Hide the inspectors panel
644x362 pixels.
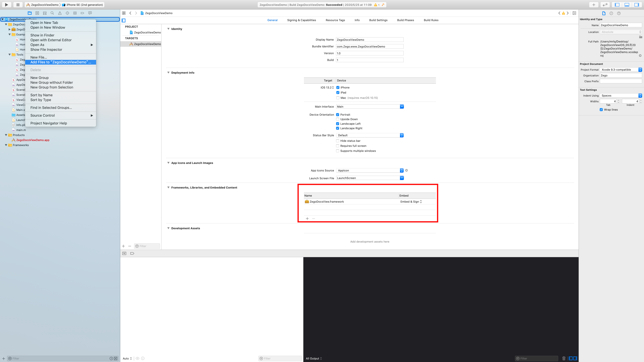pyautogui.click(x=636, y=5)
